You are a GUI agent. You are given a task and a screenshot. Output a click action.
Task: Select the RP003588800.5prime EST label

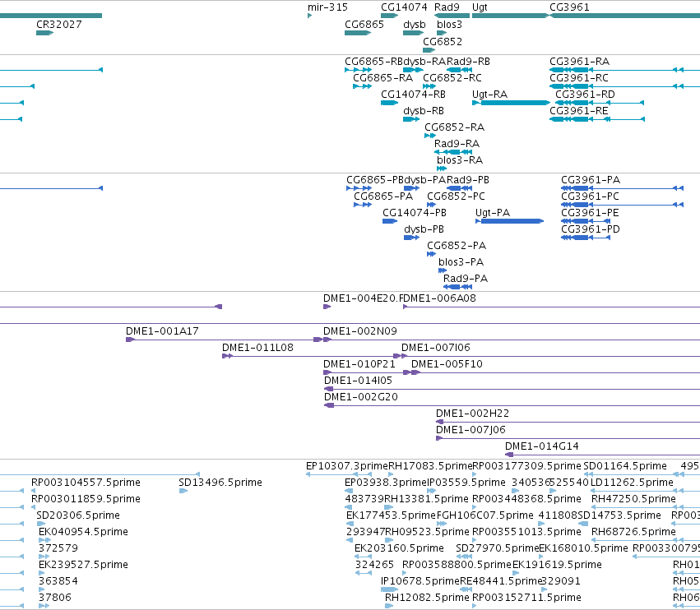pyautogui.click(x=457, y=565)
